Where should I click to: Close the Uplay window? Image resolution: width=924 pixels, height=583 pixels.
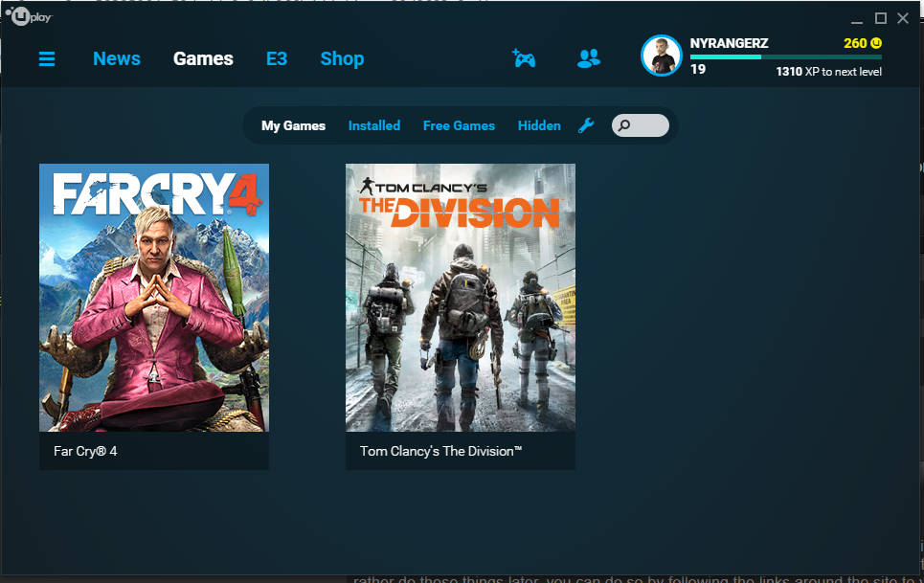903,18
